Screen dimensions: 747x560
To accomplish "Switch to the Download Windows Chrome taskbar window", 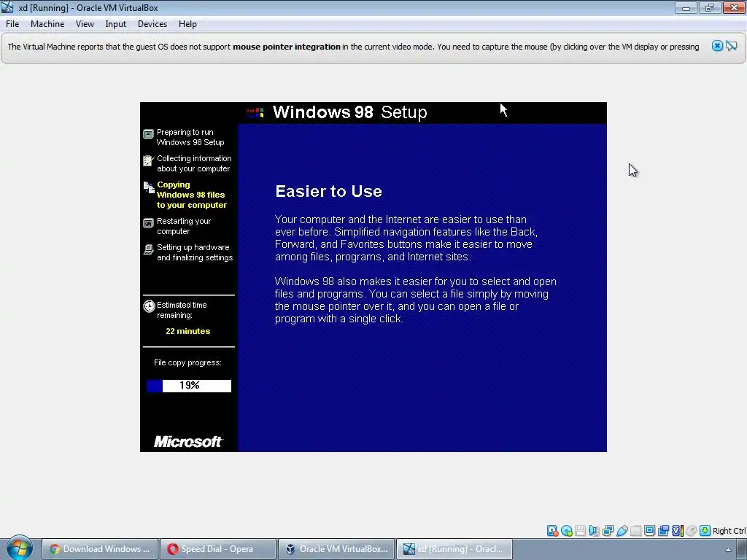I will (x=99, y=549).
